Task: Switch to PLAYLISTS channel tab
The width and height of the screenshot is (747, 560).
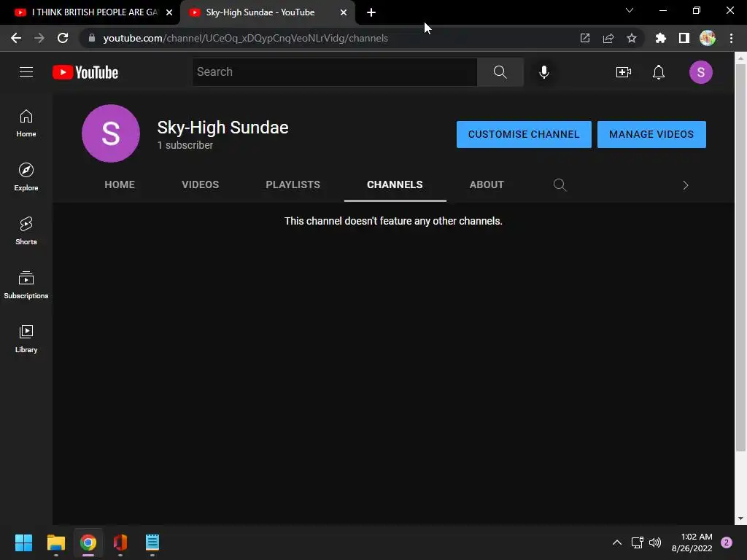Action: 293,184
